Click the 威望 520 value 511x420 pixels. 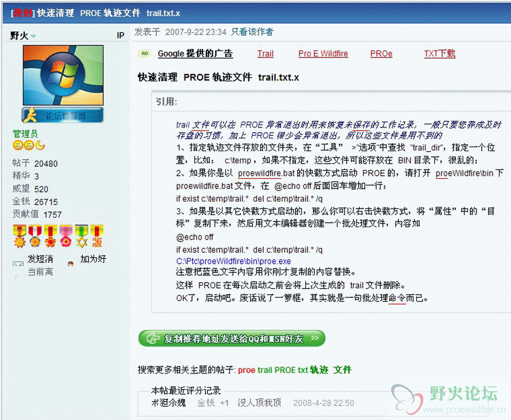[x=30, y=188]
